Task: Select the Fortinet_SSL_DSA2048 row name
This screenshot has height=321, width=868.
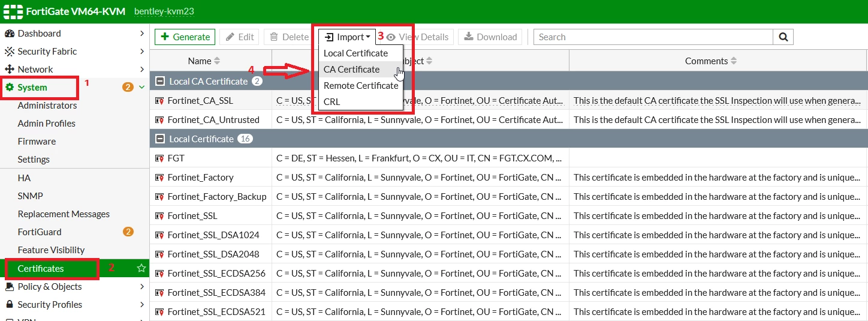Action: coord(213,254)
